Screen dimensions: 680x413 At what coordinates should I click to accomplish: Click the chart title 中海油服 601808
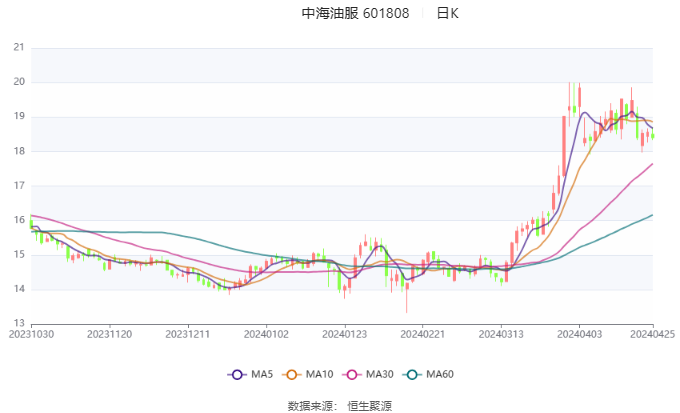[x=355, y=13]
